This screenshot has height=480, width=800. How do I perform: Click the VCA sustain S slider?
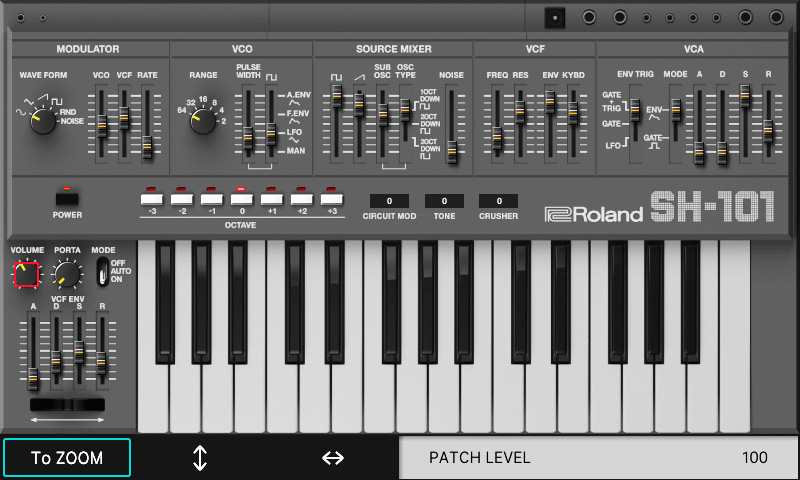pos(745,96)
